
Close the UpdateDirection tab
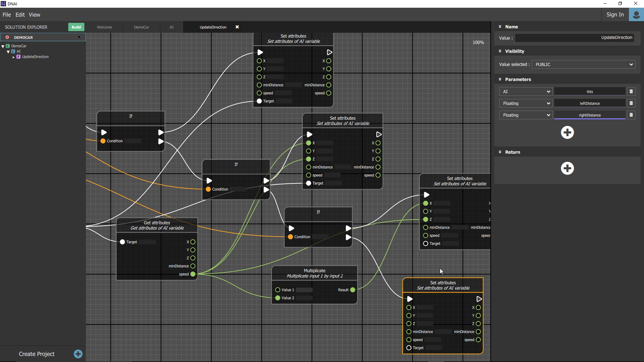click(237, 27)
